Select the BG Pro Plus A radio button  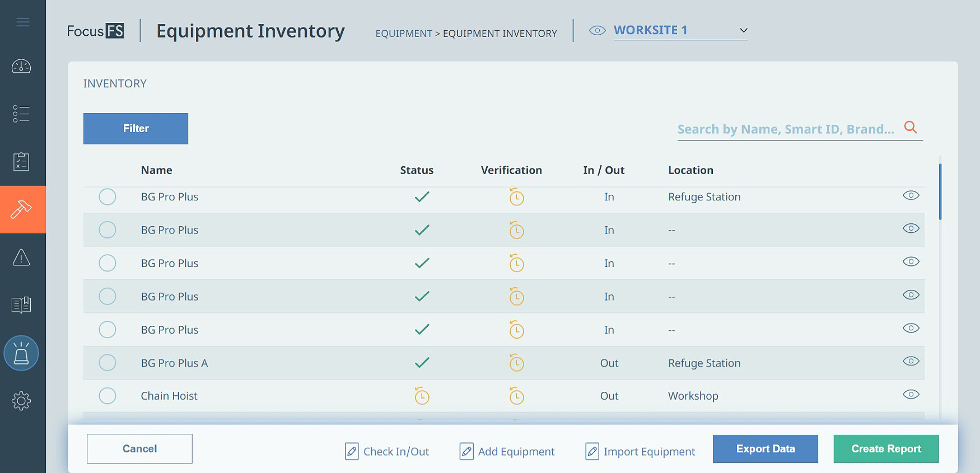click(108, 363)
